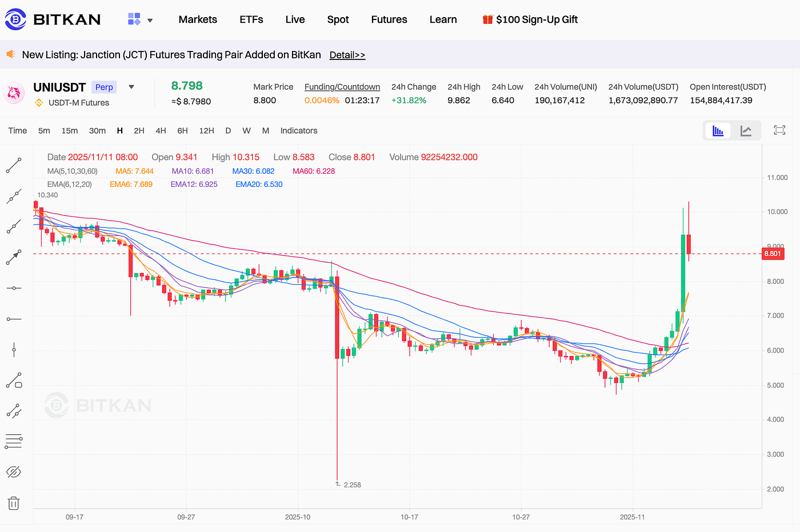This screenshot has width=800, height=532.
Task: Enter fullscreen chart mode
Action: [779, 130]
